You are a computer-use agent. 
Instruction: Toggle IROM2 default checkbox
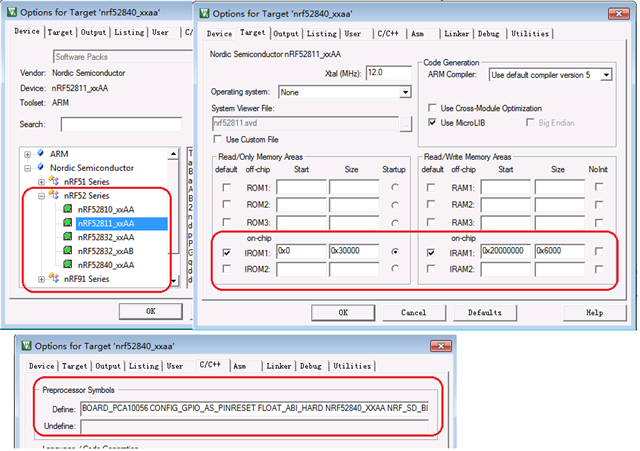pos(227,269)
